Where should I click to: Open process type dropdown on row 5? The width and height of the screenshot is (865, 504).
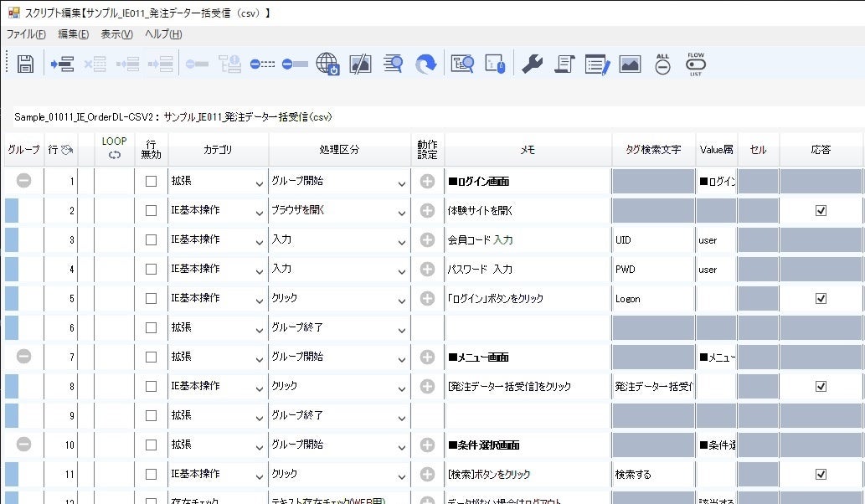click(x=402, y=300)
